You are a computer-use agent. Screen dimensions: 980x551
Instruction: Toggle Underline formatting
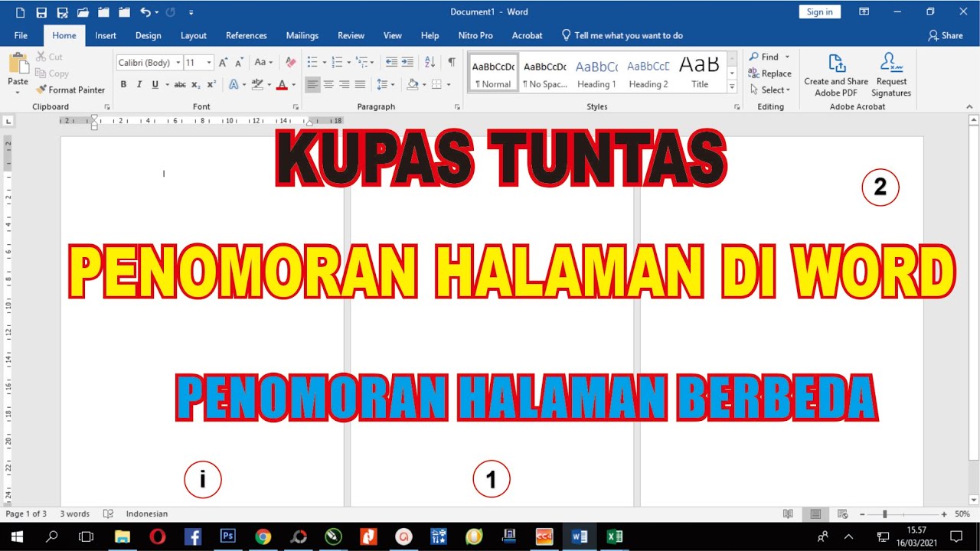pos(155,85)
